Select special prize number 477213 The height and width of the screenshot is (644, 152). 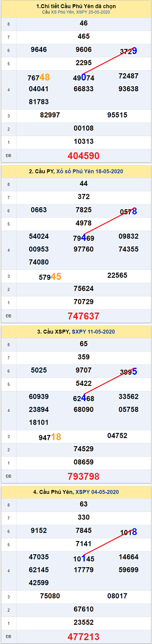coord(84,636)
